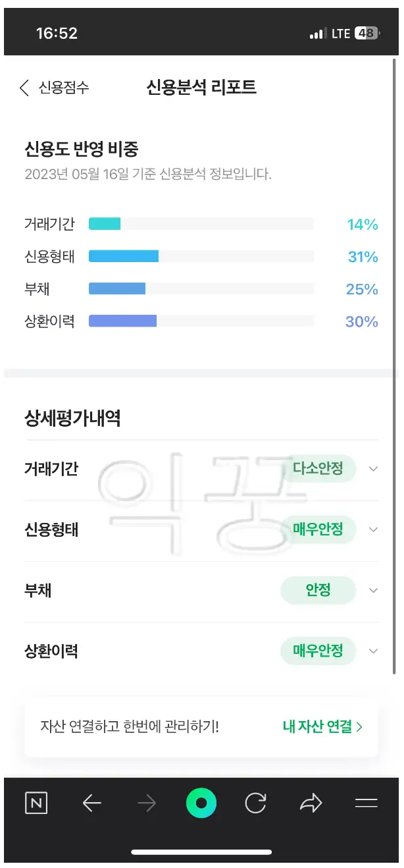Tap the green circle home button in toolbar

(x=201, y=803)
